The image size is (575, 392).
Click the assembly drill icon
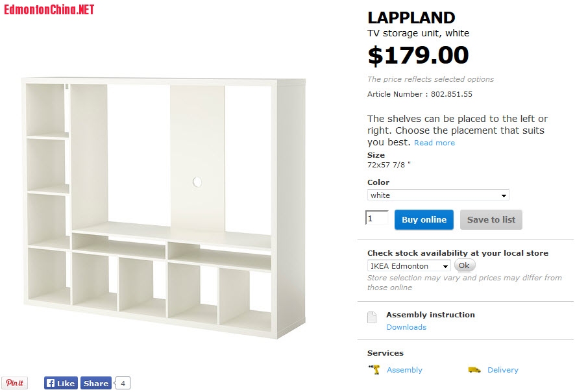tap(374, 369)
